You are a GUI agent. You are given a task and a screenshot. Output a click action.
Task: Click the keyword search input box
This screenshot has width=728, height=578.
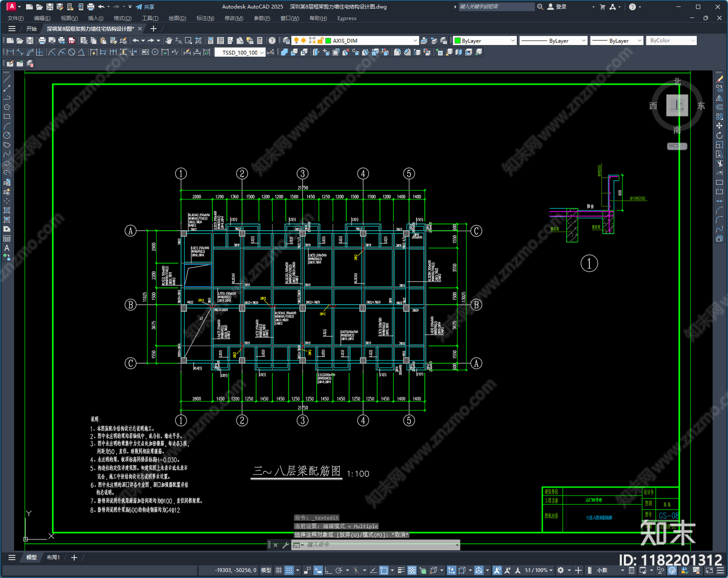[496, 7]
